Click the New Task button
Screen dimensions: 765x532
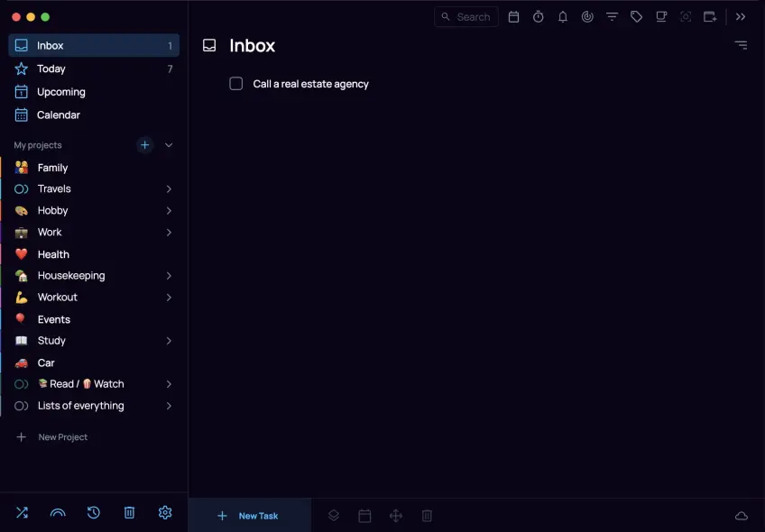(249, 516)
